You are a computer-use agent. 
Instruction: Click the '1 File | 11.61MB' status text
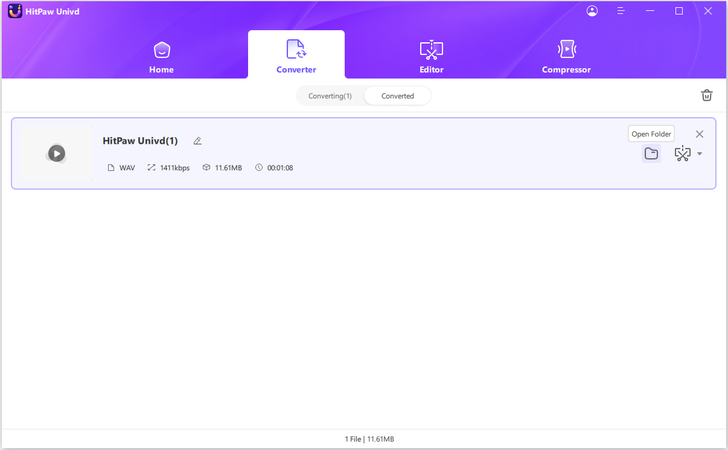tap(369, 439)
